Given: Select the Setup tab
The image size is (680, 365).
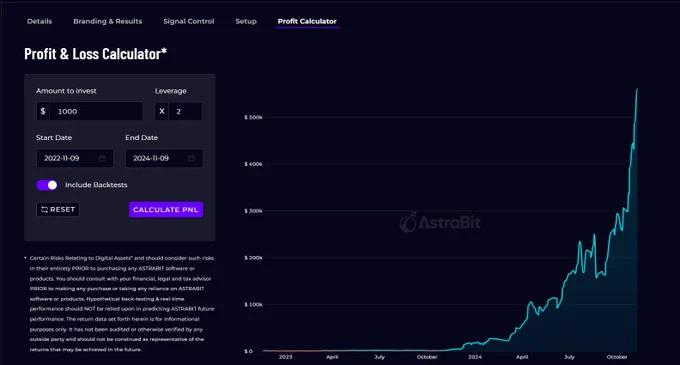Looking at the screenshot, I should [x=246, y=21].
